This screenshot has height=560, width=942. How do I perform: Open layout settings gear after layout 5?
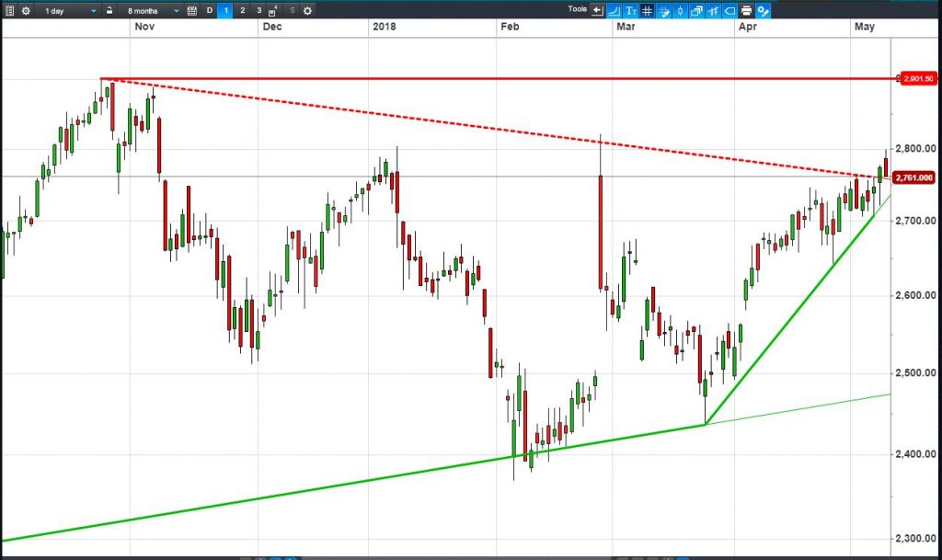pyautogui.click(x=307, y=11)
